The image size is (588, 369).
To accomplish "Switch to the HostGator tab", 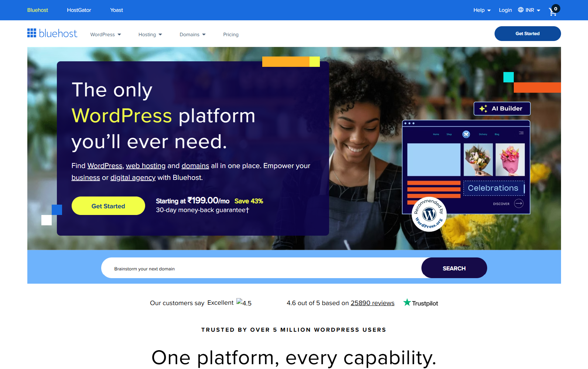I will pos(79,10).
